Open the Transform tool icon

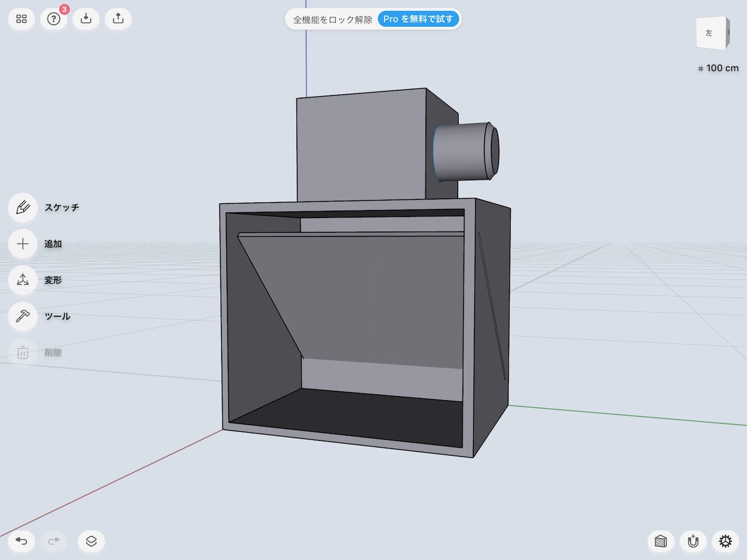[23, 280]
